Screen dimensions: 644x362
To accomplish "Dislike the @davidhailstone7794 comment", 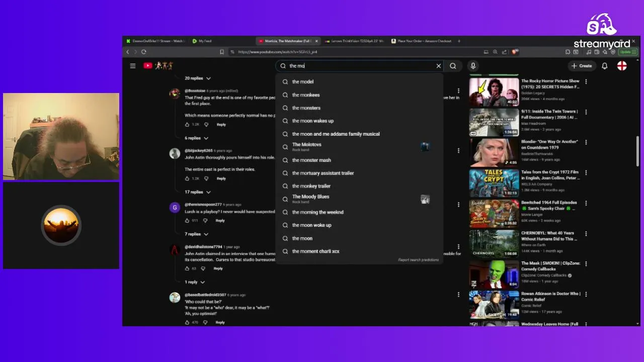I will (x=203, y=268).
